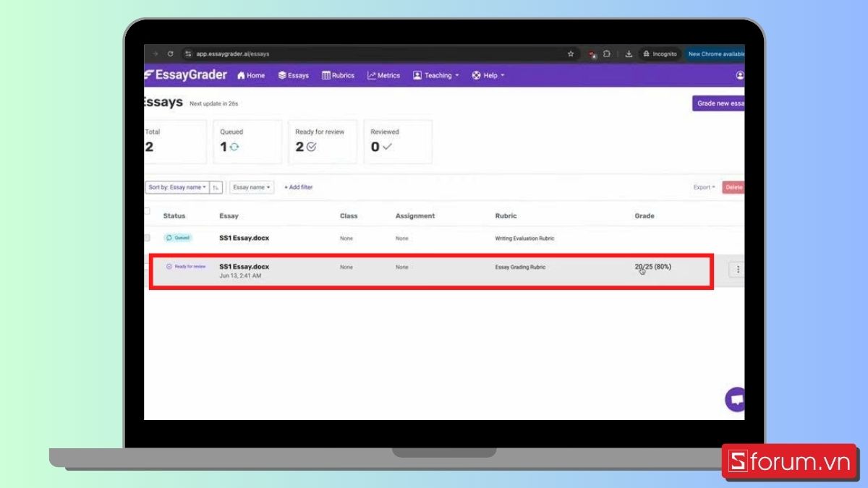The image size is (868, 488).
Task: Bookmark this page with the star icon
Action: pos(571,53)
